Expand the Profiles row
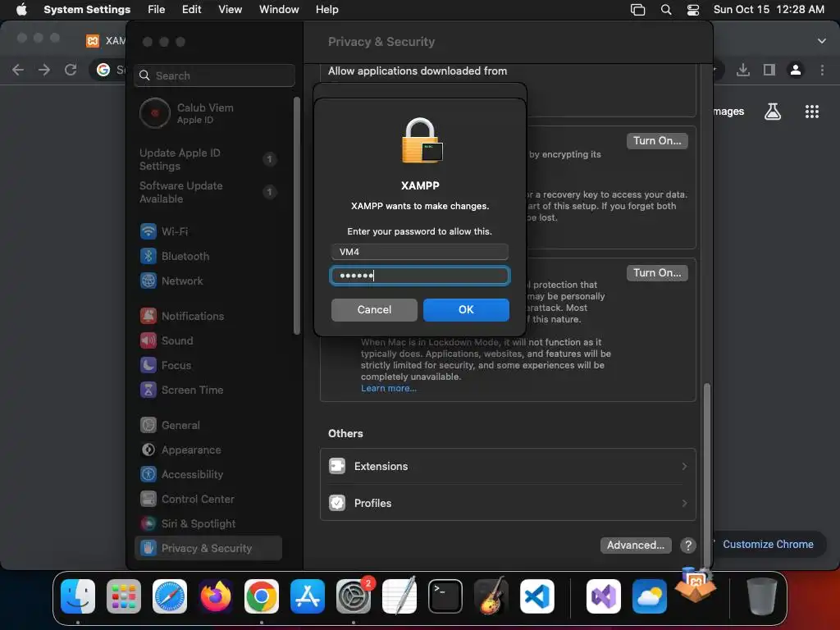Screen dimensions: 840x630 (x=508, y=503)
